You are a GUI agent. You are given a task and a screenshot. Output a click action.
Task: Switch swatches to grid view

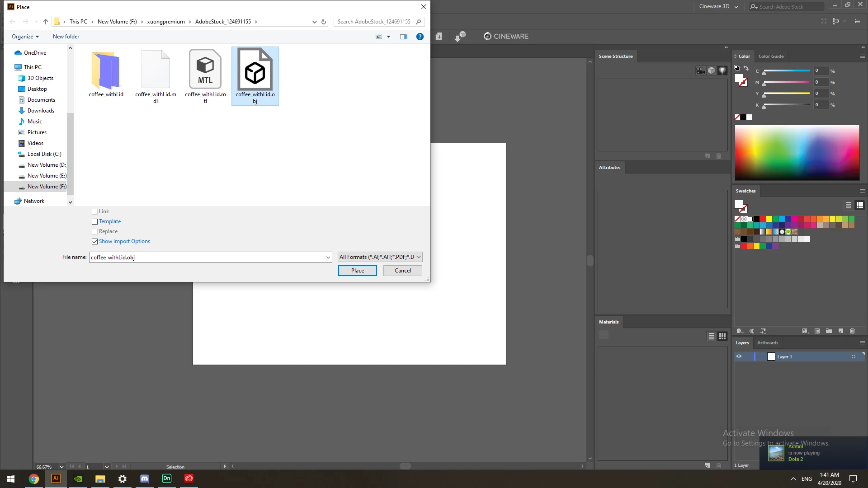(x=859, y=205)
